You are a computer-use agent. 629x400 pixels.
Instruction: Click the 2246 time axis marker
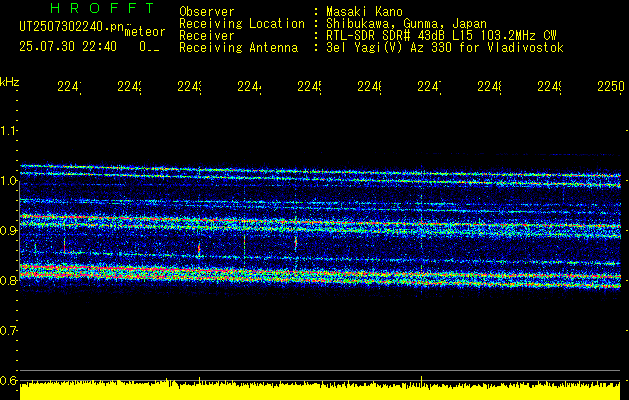pos(369,87)
